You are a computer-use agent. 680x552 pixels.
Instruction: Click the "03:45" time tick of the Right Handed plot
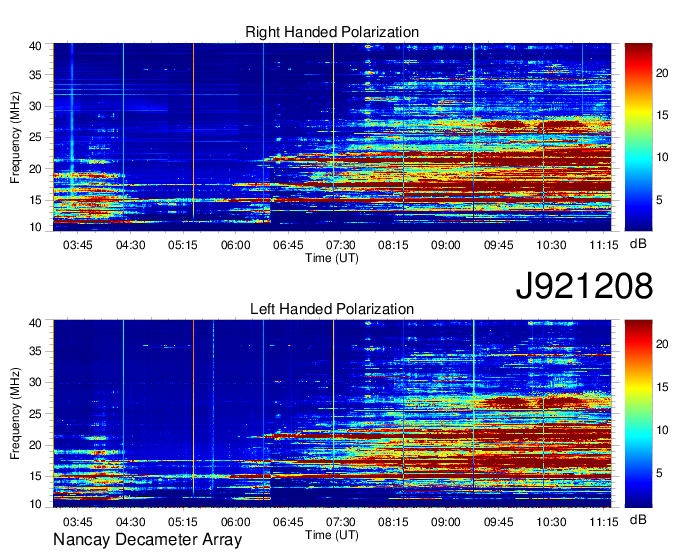[78, 245]
